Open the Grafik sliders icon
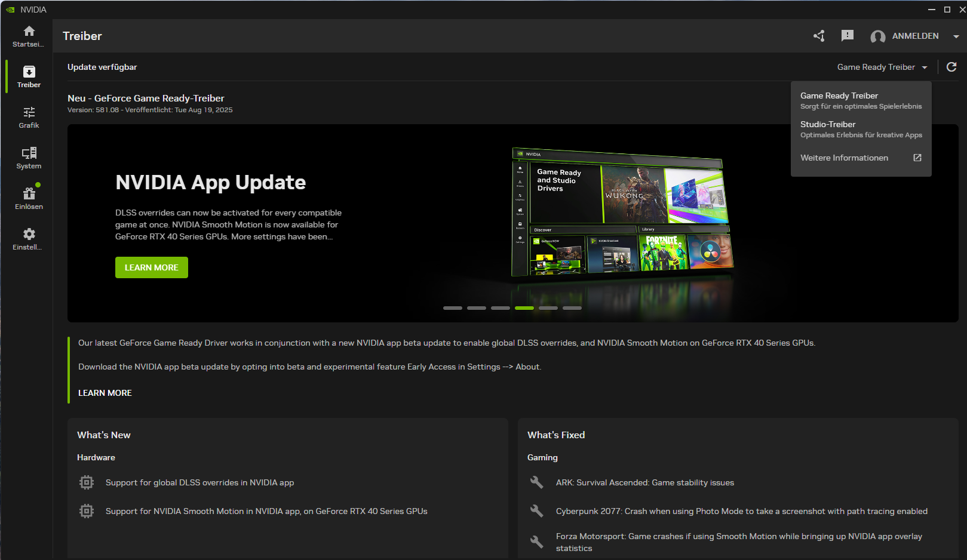The height and width of the screenshot is (560, 967). [x=29, y=112]
